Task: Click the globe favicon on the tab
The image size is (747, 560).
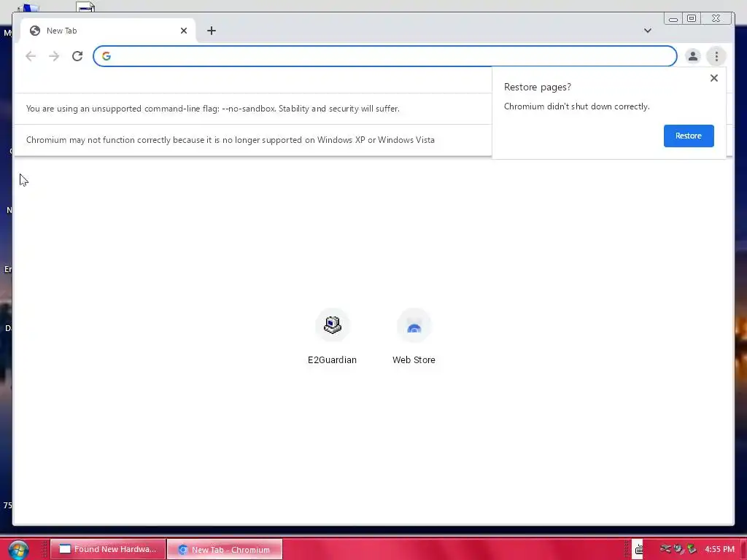Action: coord(35,31)
